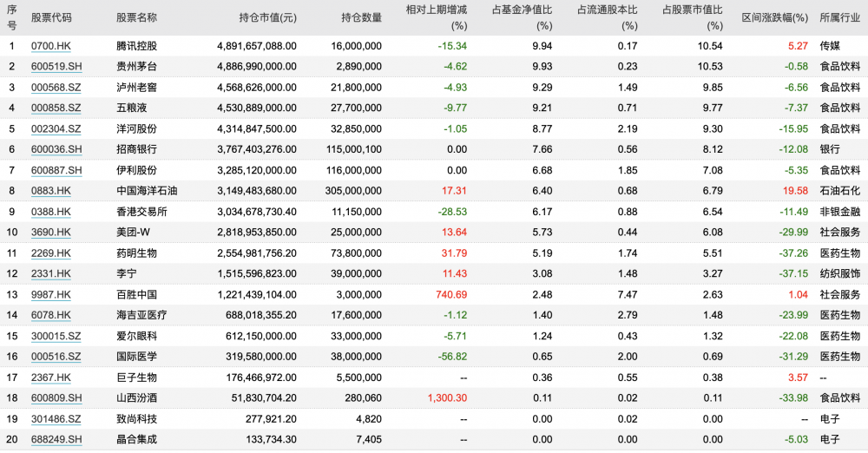Select stock name 海吉亚医疗
The image size is (868, 453).
pyautogui.click(x=141, y=316)
